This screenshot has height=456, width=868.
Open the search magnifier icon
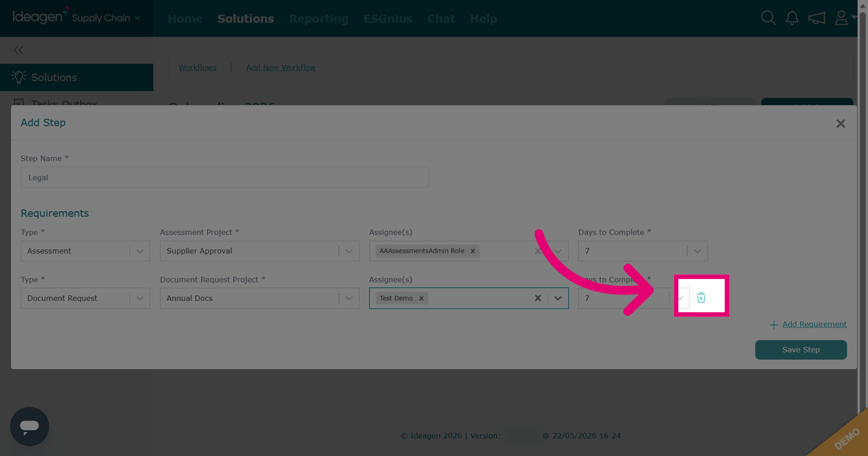(768, 18)
